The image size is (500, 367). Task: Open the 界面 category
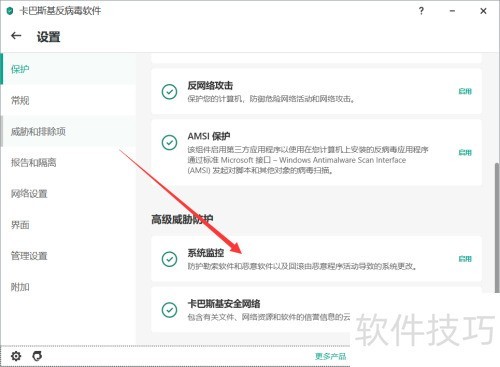point(68,225)
